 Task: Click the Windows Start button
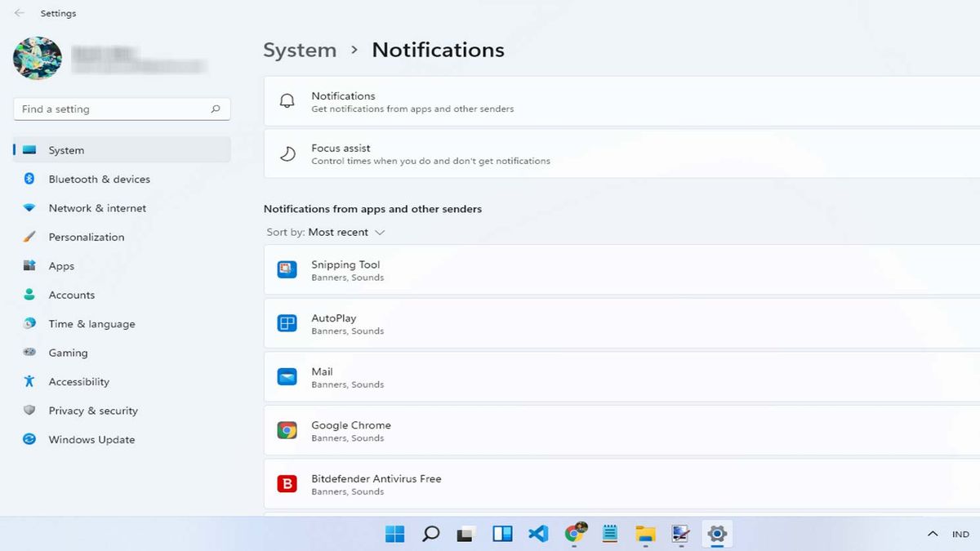click(395, 534)
